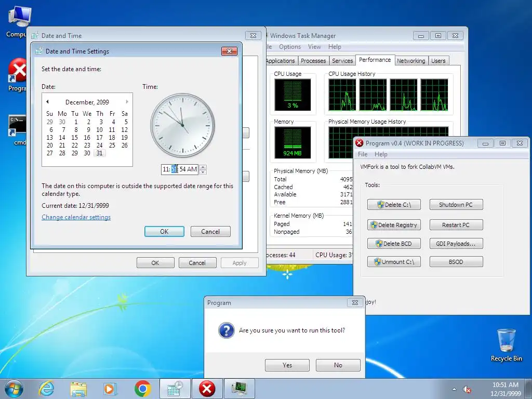
Task: Open Windows Media Player taskbar icon
Action: click(110, 389)
